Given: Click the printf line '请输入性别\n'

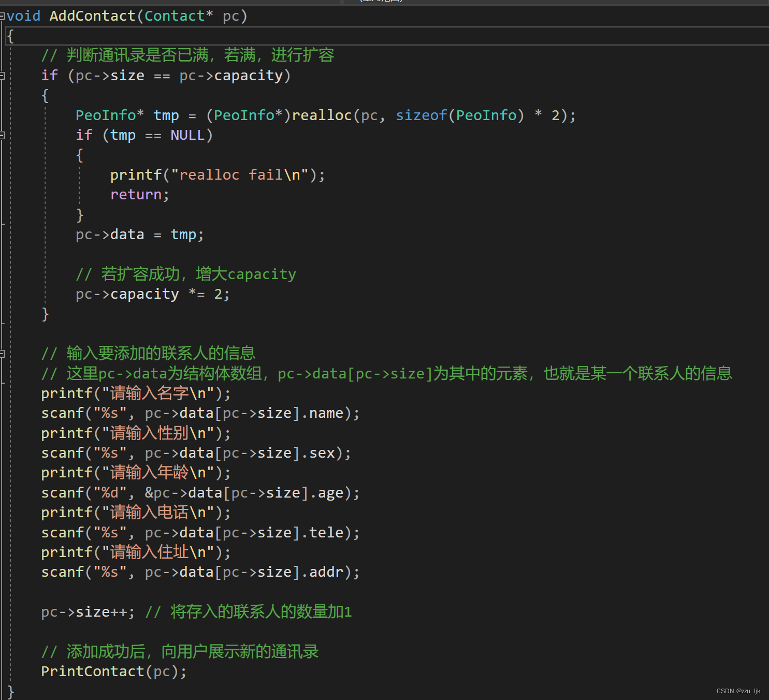Looking at the screenshot, I should click(x=136, y=433).
